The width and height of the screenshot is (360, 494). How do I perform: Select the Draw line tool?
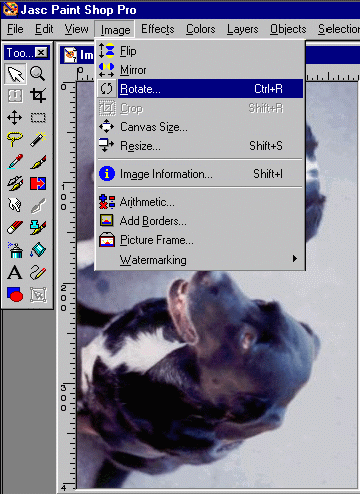click(x=38, y=272)
